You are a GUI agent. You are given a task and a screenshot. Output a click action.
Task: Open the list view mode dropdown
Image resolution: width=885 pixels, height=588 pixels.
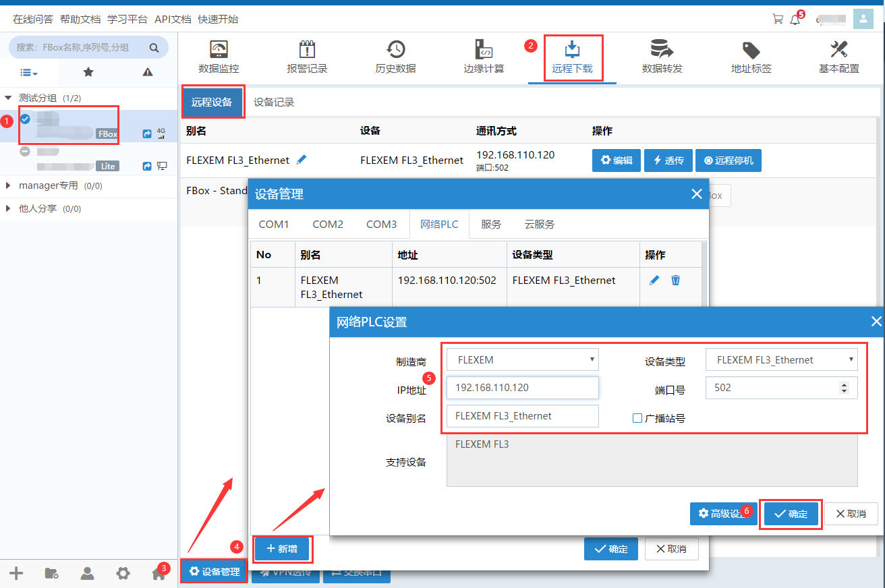tap(29, 72)
